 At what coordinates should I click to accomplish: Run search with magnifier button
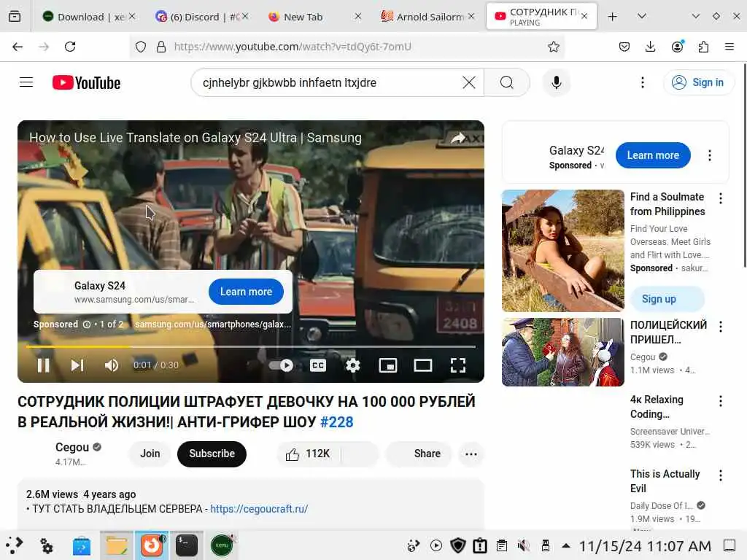click(507, 82)
